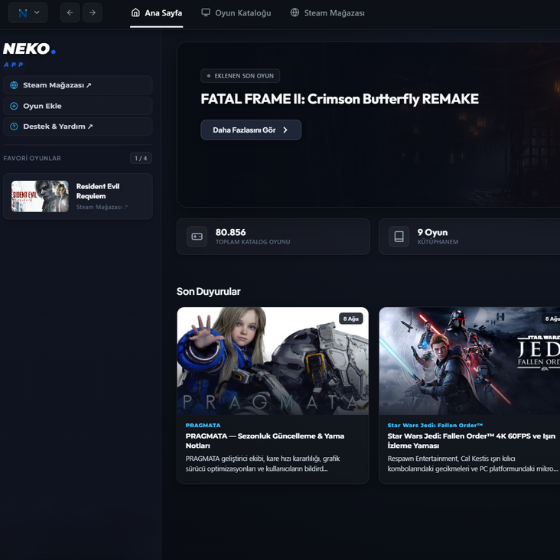Click the library book icon beside 9 Oyun
This screenshot has height=560, width=560.
point(399,236)
